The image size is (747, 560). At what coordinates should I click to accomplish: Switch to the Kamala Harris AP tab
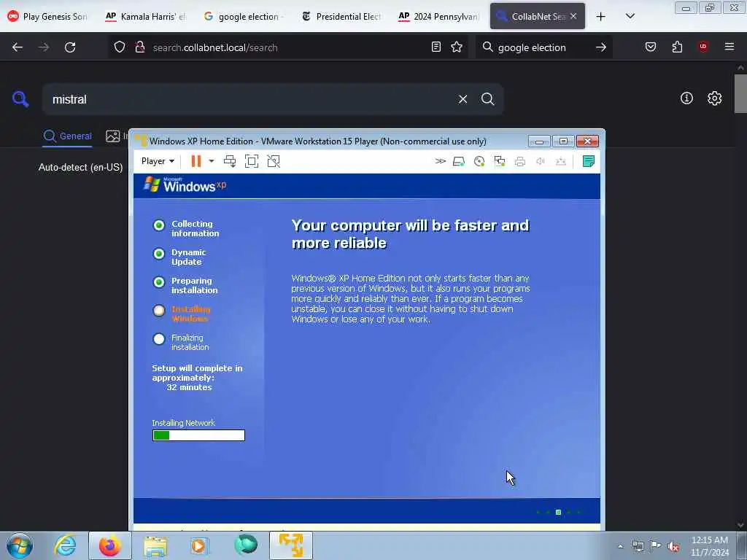[145, 16]
